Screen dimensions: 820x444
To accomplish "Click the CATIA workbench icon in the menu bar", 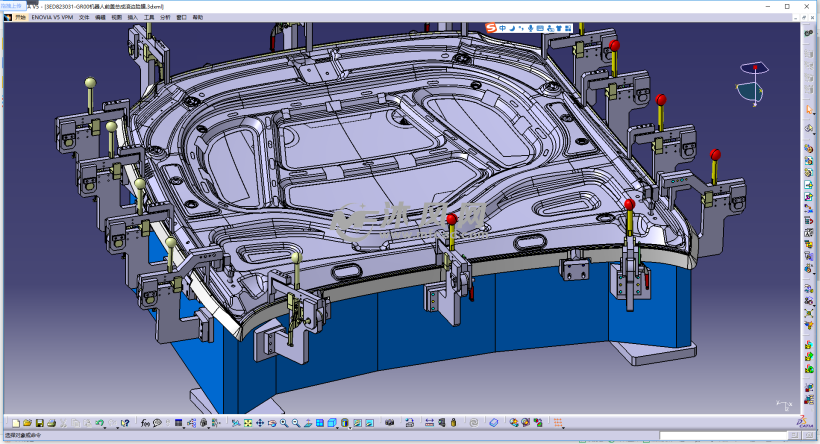I will pos(8,17).
